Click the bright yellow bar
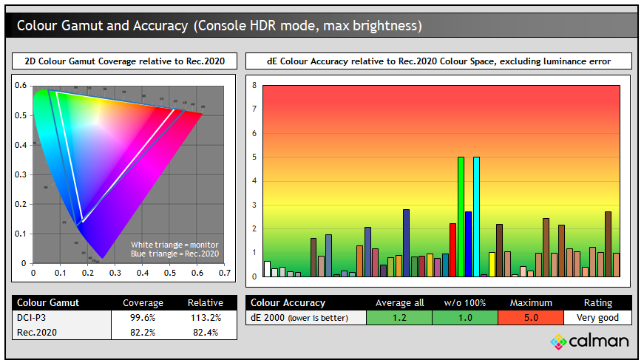Viewport: 644px width, 360px height. [x=492, y=264]
